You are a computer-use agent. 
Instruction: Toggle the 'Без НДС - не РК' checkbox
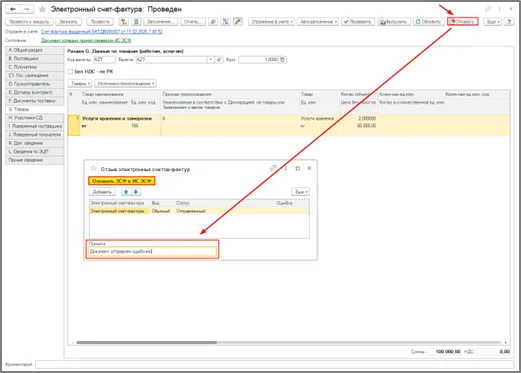click(x=70, y=71)
